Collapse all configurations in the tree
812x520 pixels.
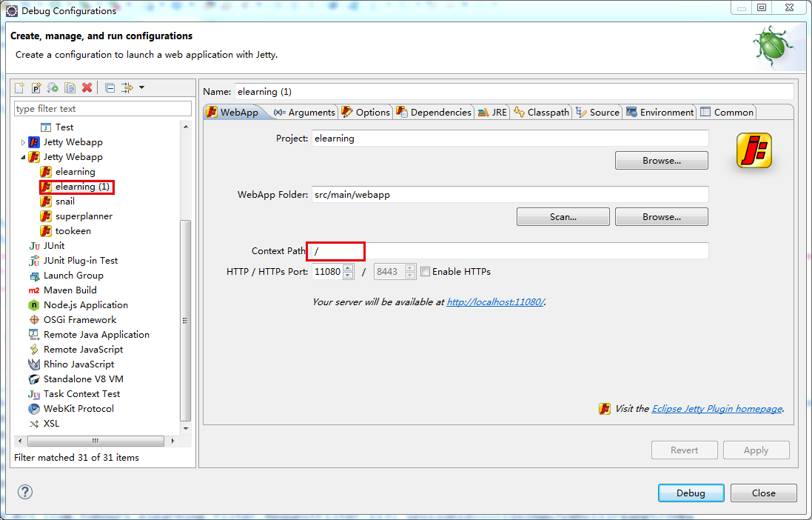click(110, 87)
